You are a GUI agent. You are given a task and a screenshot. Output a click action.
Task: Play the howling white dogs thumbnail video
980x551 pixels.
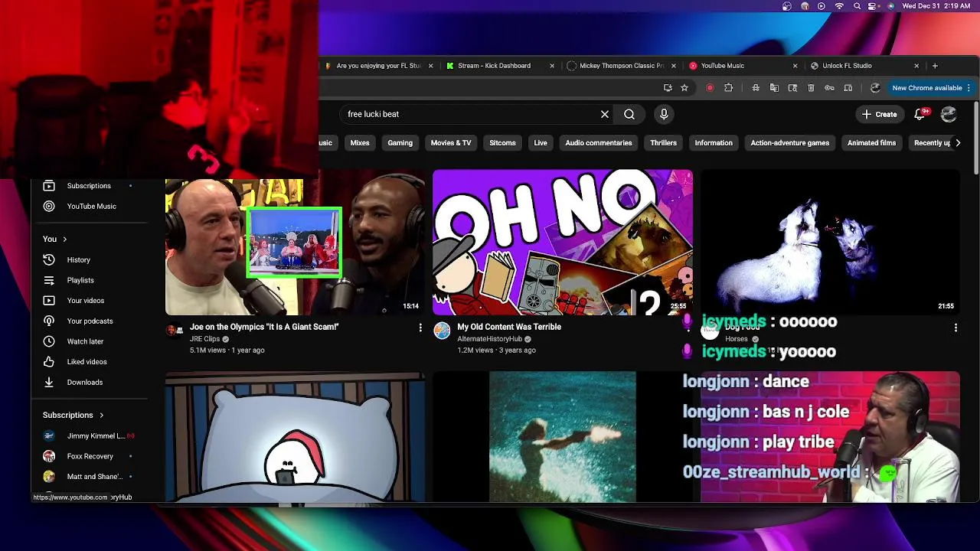pos(830,242)
